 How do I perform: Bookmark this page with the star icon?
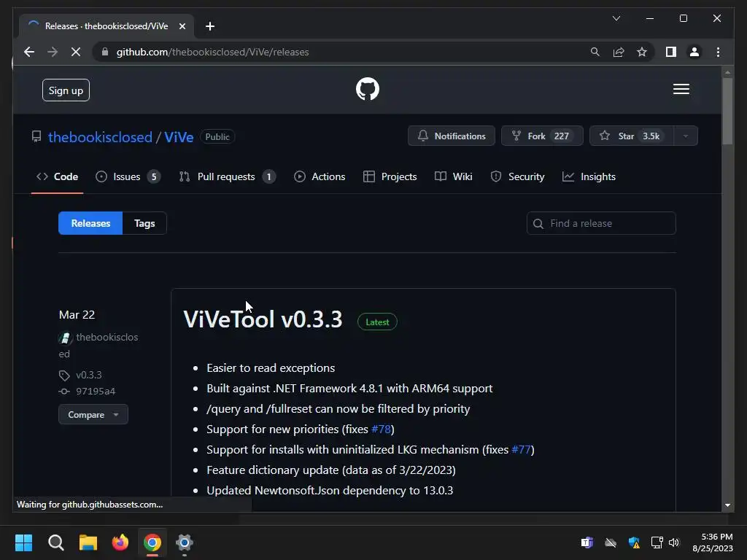tap(642, 52)
